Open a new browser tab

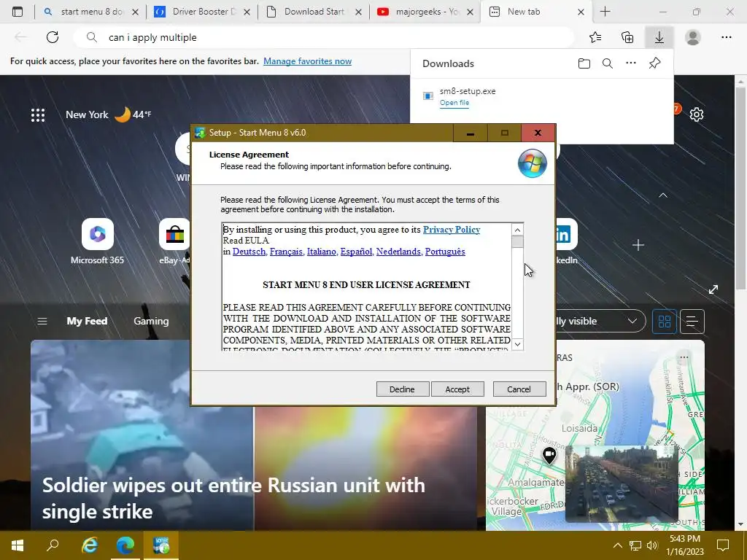(x=605, y=12)
